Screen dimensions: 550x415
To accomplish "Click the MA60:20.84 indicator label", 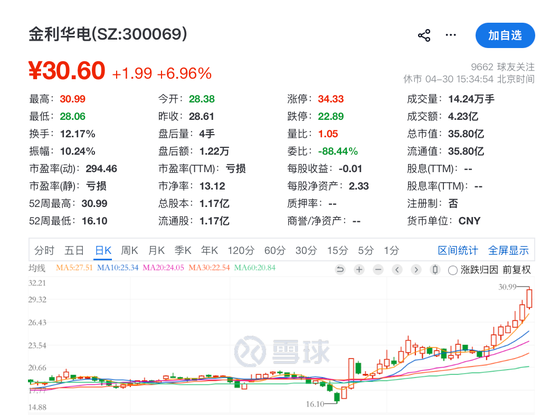I will [x=255, y=268].
